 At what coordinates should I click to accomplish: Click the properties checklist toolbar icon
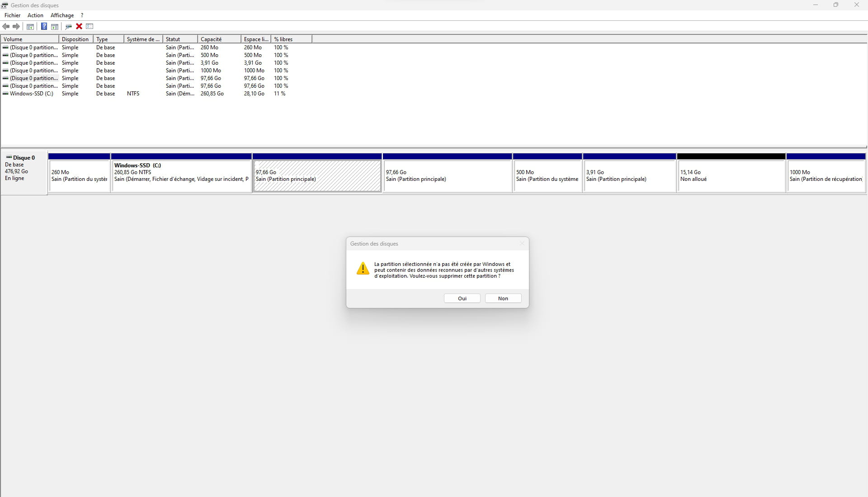pos(90,27)
